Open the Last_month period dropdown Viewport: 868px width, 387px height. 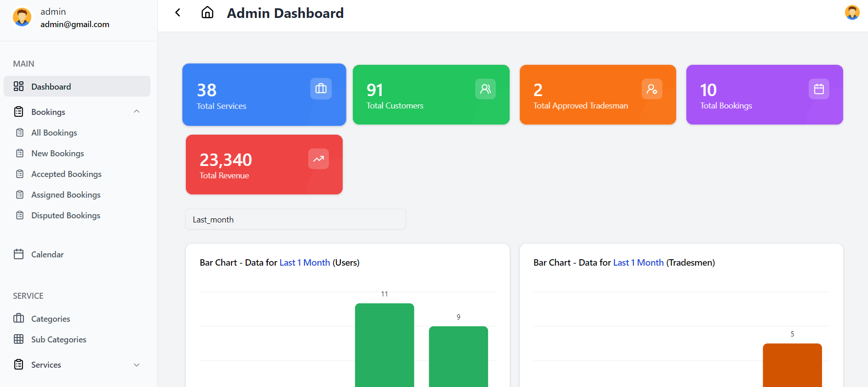coord(295,219)
